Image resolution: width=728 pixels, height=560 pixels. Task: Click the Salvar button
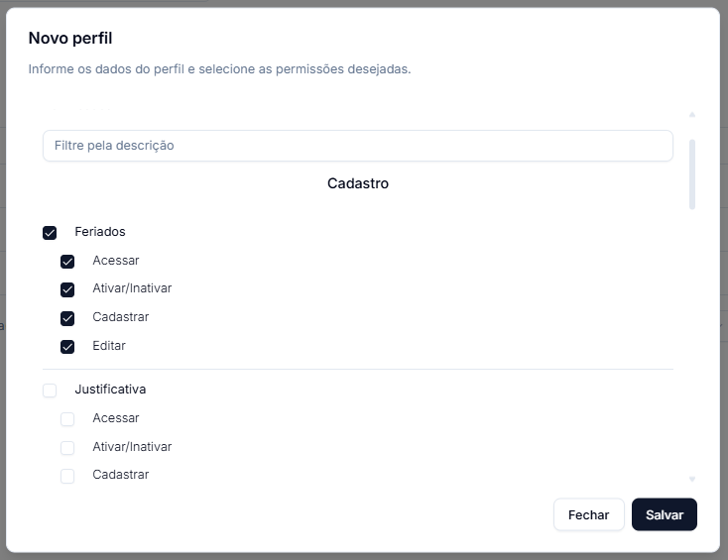tap(664, 514)
